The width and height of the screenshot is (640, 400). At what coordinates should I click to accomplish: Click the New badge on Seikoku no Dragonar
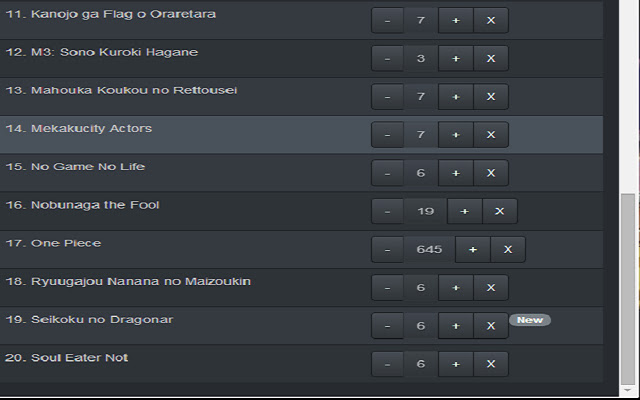point(530,320)
